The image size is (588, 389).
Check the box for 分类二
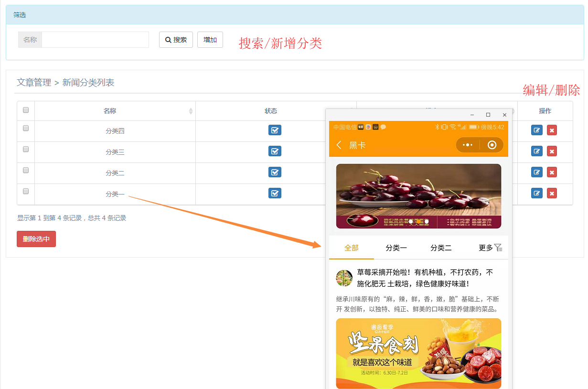(x=26, y=170)
